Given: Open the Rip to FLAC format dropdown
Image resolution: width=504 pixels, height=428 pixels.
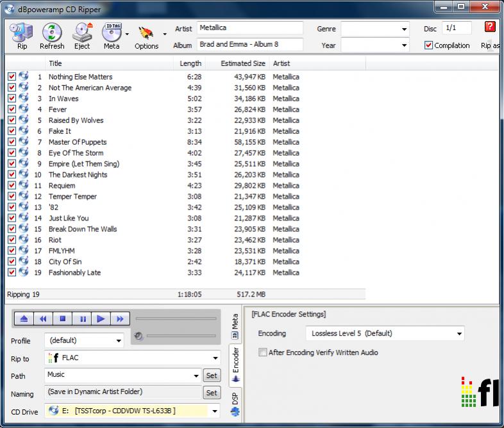Looking at the screenshot, I should (x=215, y=359).
